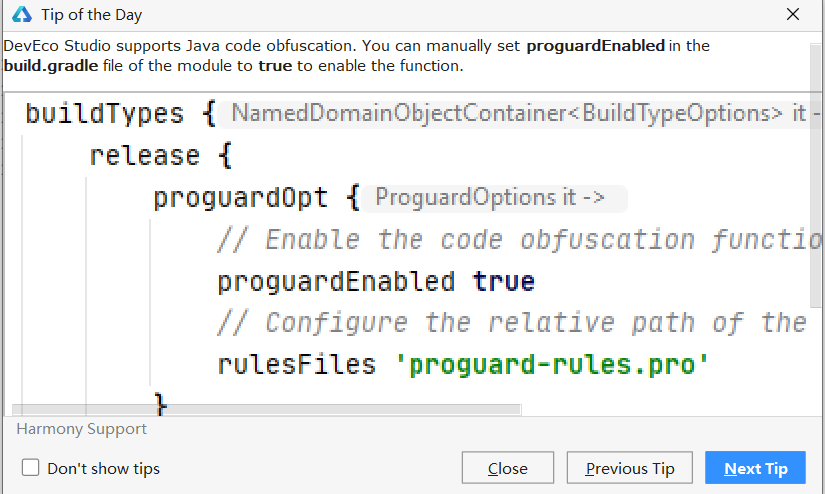Click the bold 'proguardEnabled' word in description
The width and height of the screenshot is (825, 494).
coord(596,46)
